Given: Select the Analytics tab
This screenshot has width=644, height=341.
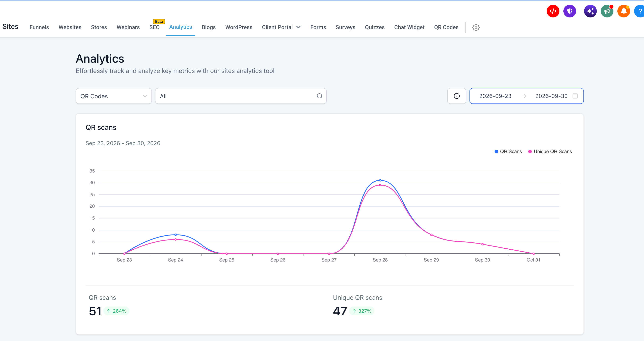Looking at the screenshot, I should point(180,27).
